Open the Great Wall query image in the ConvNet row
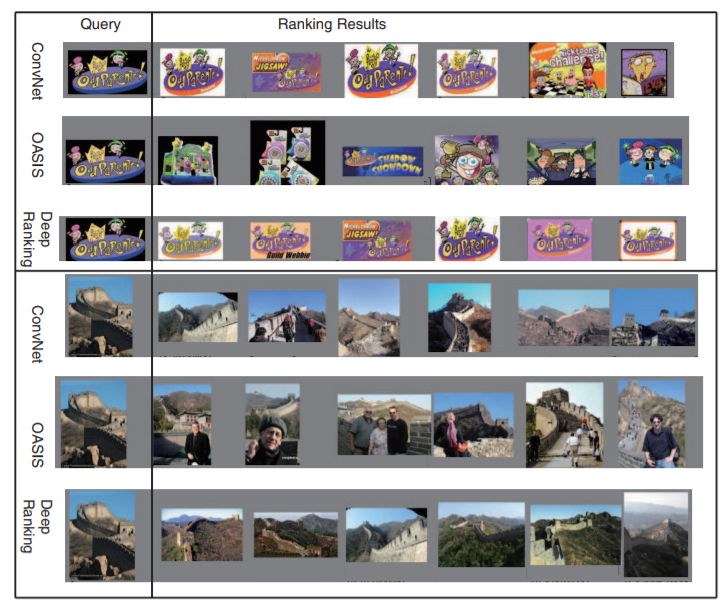Screen dimensions: 725x604 tap(100, 317)
